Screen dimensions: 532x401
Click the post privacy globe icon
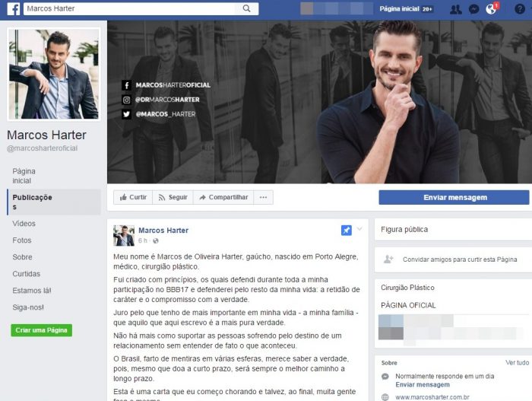156,240
